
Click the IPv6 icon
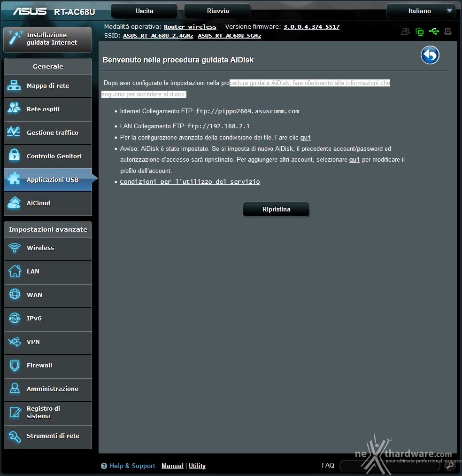[x=14, y=318]
